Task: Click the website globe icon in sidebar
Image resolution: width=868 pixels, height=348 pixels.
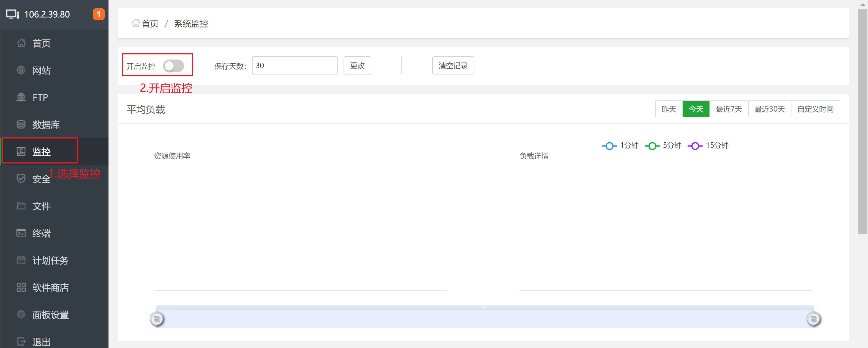Action: (21, 70)
